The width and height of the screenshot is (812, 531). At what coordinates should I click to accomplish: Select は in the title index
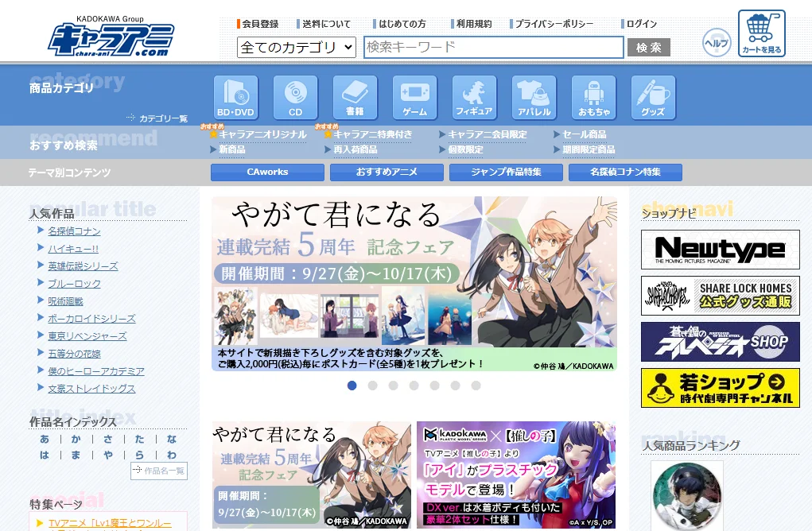[45, 455]
